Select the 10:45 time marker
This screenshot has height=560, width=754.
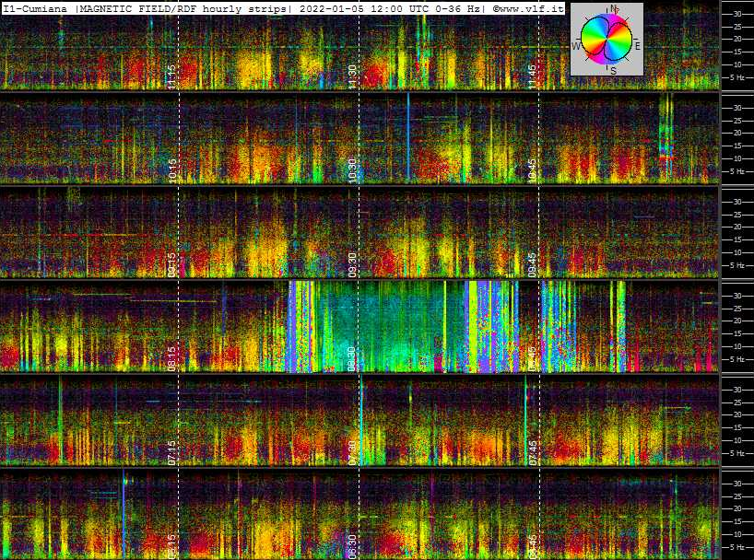(x=533, y=171)
